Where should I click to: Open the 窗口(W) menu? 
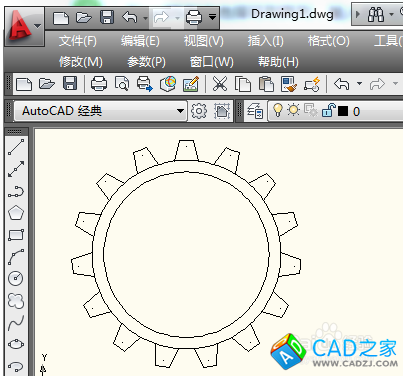click(x=212, y=62)
